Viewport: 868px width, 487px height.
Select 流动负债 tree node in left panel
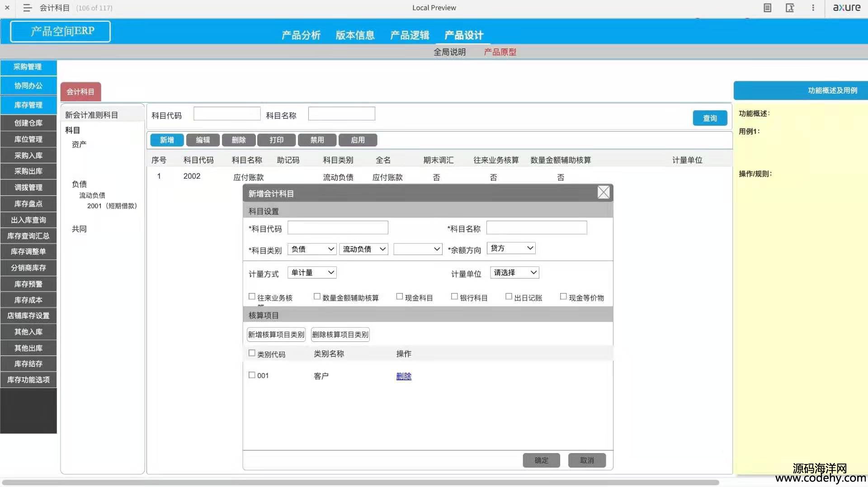(92, 195)
